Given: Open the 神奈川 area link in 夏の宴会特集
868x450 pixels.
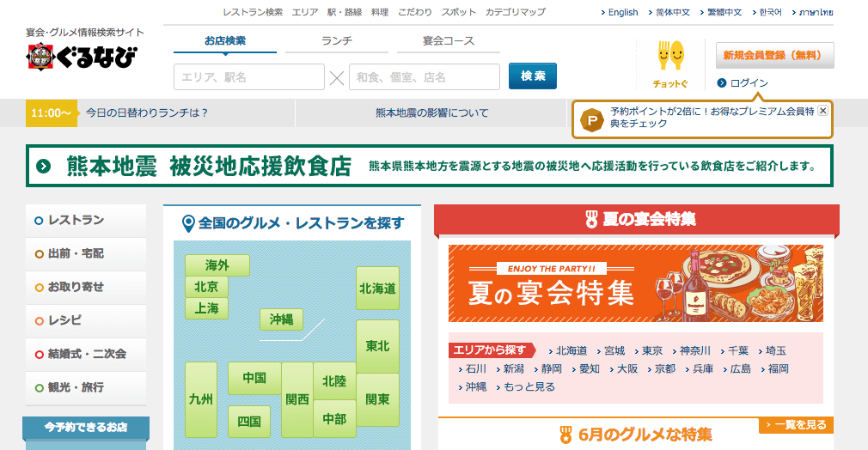Looking at the screenshot, I should (694, 351).
